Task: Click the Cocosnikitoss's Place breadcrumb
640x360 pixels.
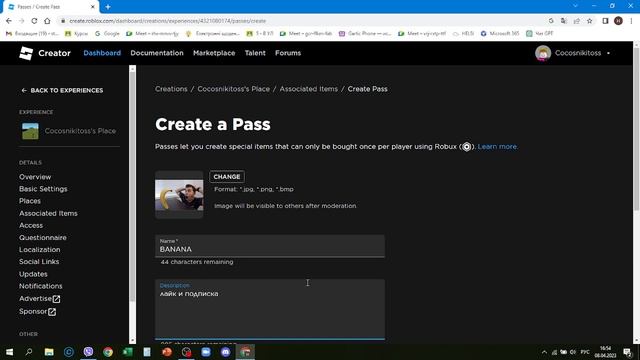Action: point(233,89)
